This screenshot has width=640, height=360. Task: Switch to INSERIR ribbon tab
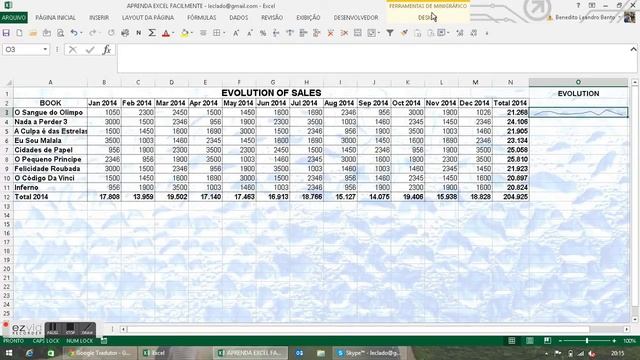click(x=99, y=18)
